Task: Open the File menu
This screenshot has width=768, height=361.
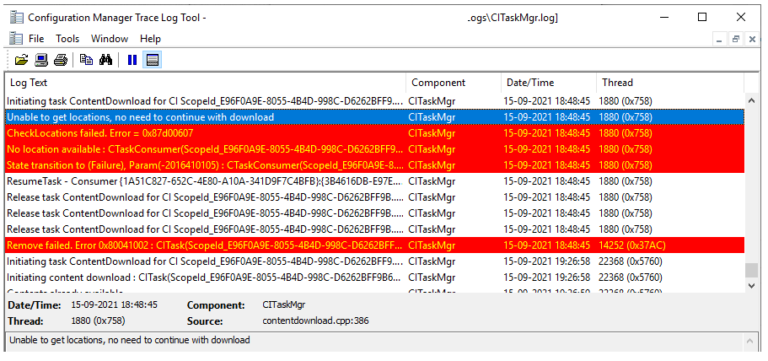Action: [36, 39]
